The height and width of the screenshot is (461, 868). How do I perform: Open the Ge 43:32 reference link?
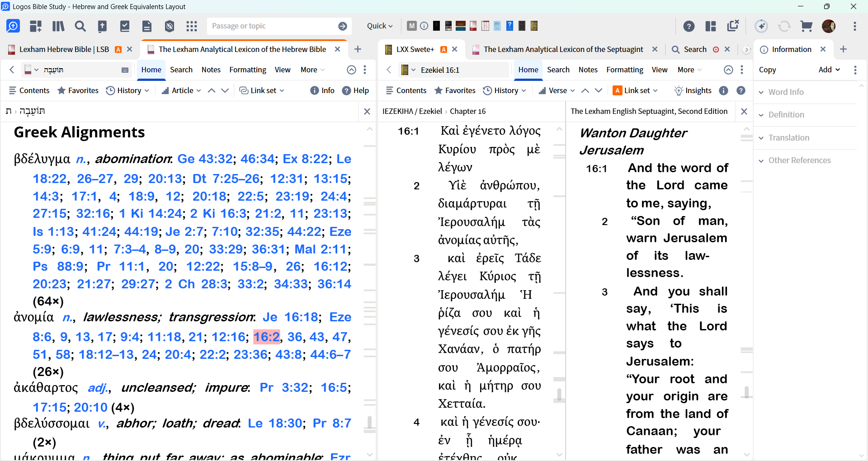click(x=205, y=159)
